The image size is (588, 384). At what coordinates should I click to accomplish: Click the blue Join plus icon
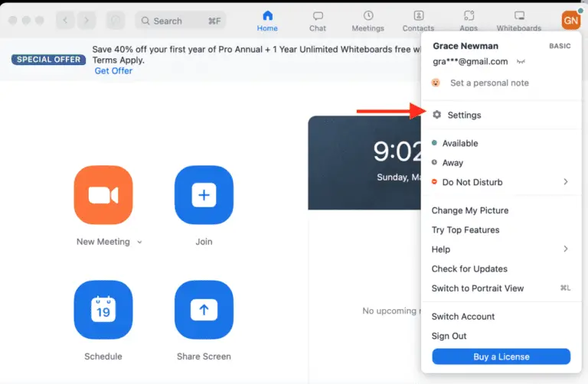[x=204, y=195]
